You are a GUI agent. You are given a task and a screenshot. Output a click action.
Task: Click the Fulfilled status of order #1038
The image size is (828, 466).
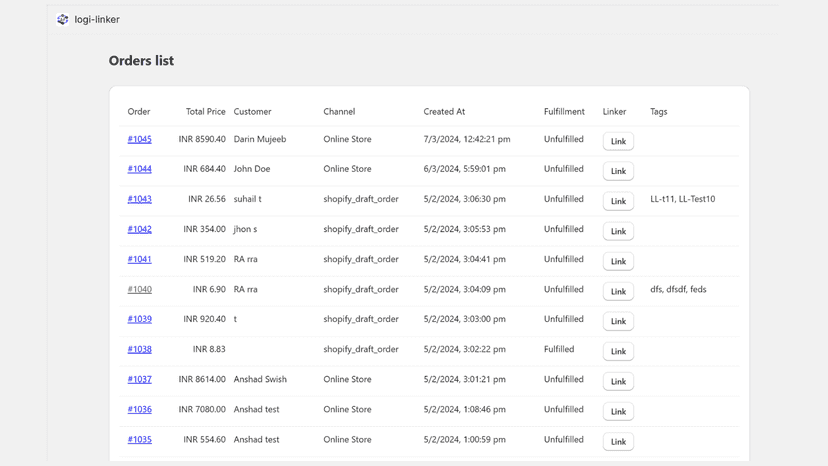(559, 349)
